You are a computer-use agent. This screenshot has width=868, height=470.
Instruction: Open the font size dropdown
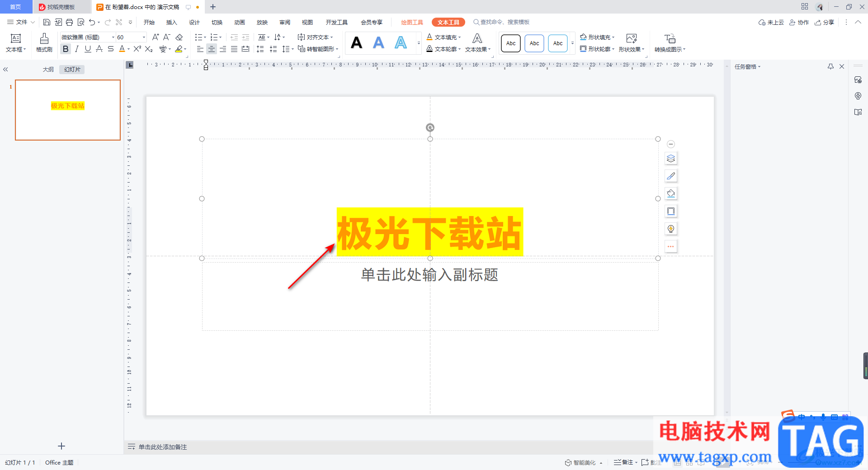pyautogui.click(x=144, y=37)
